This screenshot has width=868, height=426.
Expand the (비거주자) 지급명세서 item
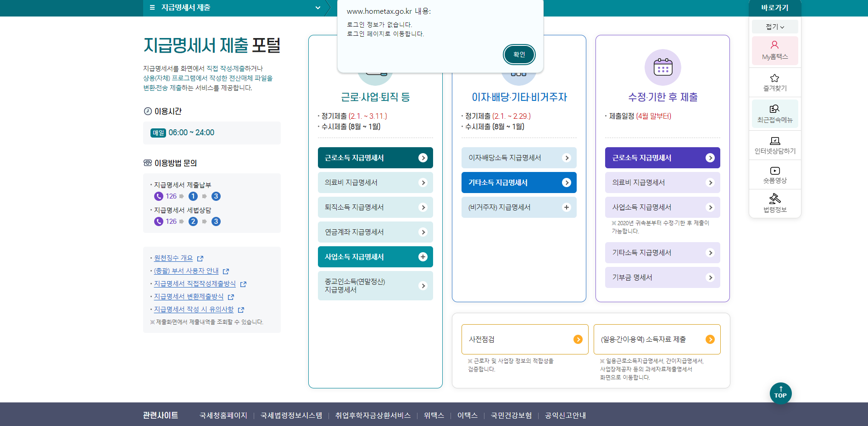click(x=567, y=207)
